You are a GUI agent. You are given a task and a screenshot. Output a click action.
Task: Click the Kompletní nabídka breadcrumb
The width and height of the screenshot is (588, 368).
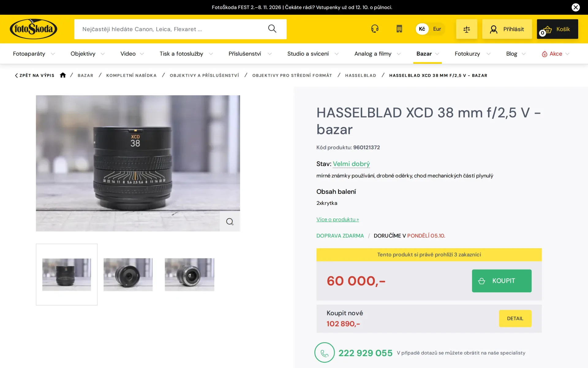coord(131,75)
